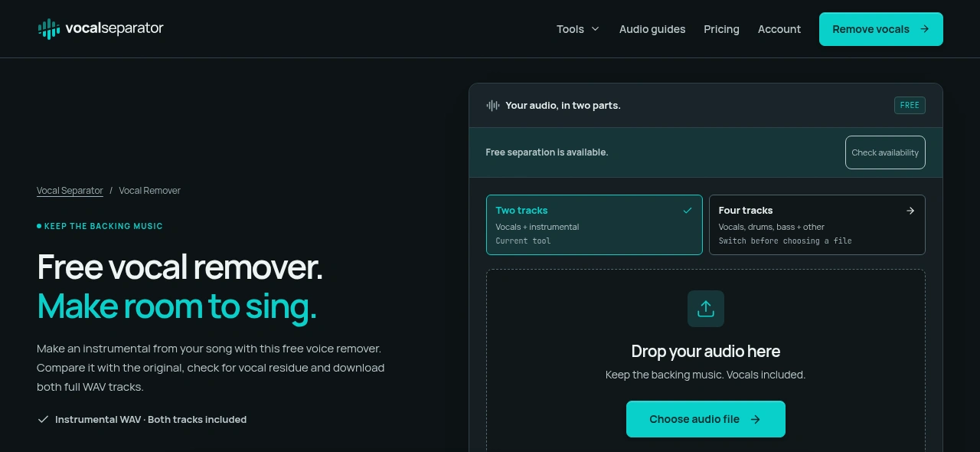Viewport: 980px width, 452px height.
Task: Click the paragraph starting 'Make an instrumental'
Action: pyautogui.click(x=211, y=368)
